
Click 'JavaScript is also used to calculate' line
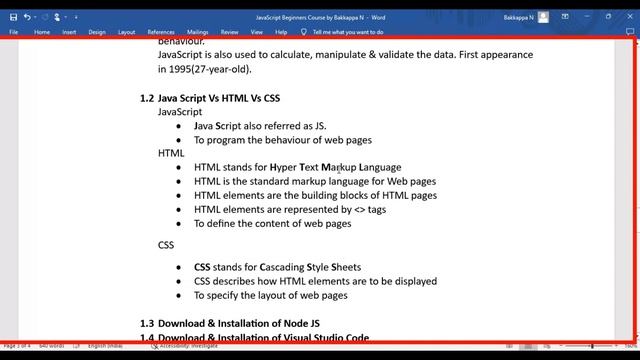coord(345,55)
